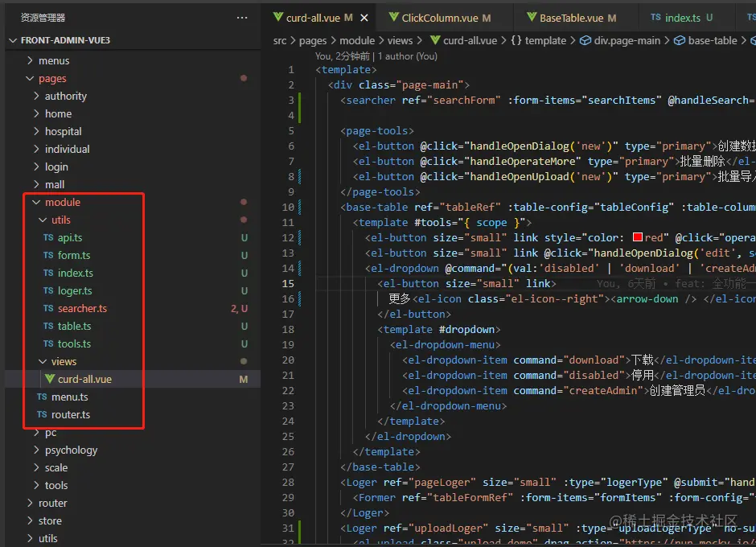The width and height of the screenshot is (756, 547).
Task: Switch to the index.ts tab
Action: click(x=686, y=18)
